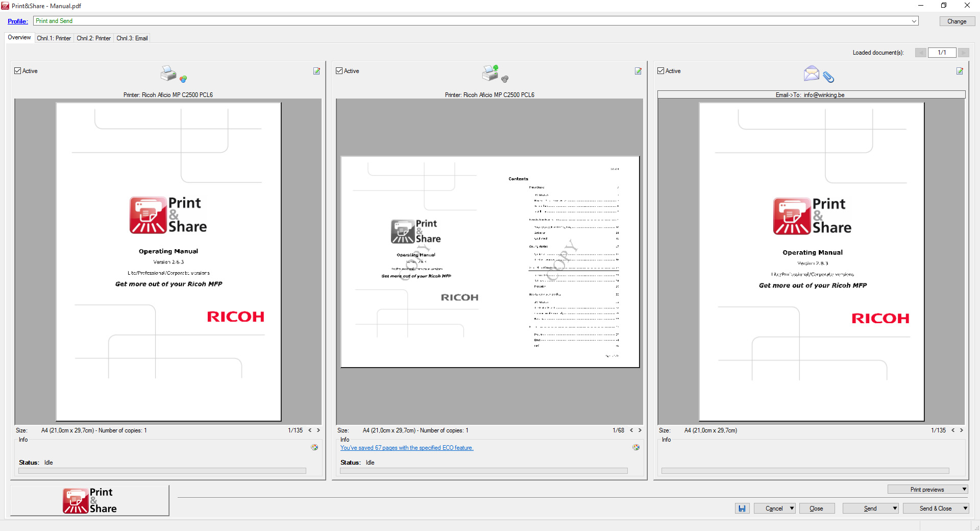Screen dimensions: 980x531
Task: Open the edit icon on the second printer panel
Action: click(x=638, y=71)
